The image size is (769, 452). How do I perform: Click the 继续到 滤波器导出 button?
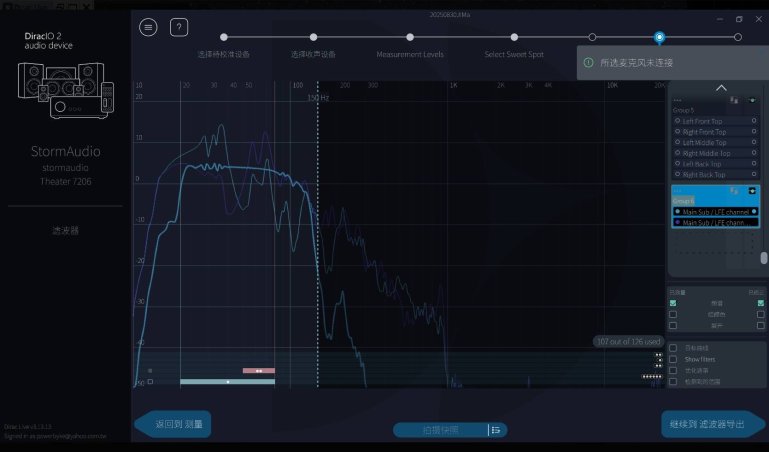pyautogui.click(x=706, y=425)
